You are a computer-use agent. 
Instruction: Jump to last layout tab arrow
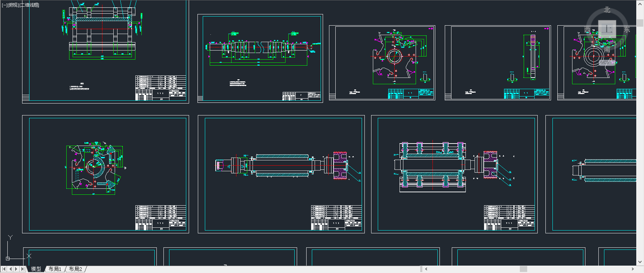[x=23, y=269]
